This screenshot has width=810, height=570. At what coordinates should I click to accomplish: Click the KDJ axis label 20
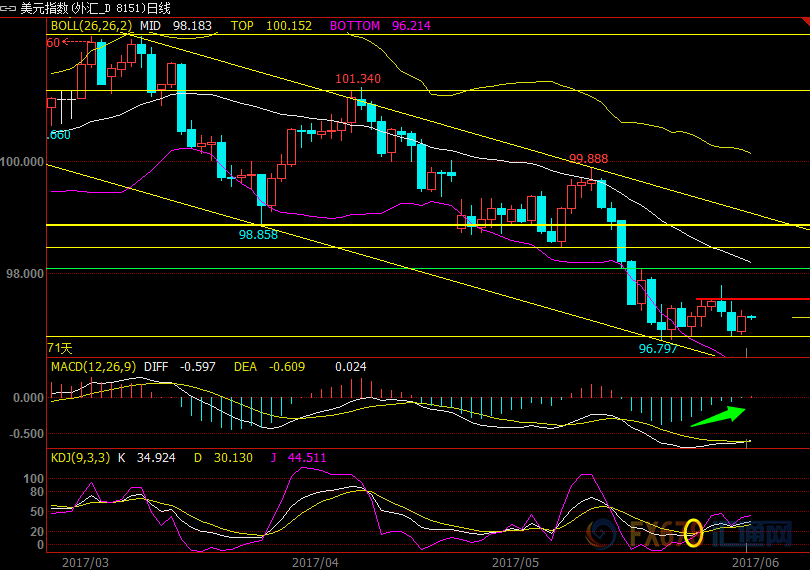37,532
